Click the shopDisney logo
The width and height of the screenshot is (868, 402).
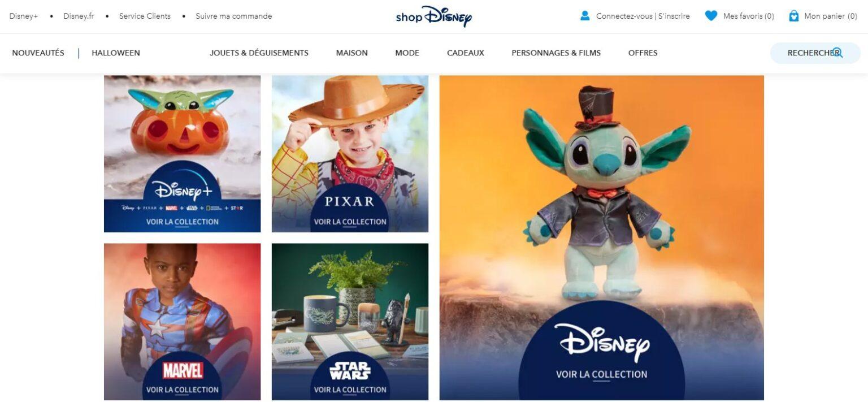click(x=433, y=16)
